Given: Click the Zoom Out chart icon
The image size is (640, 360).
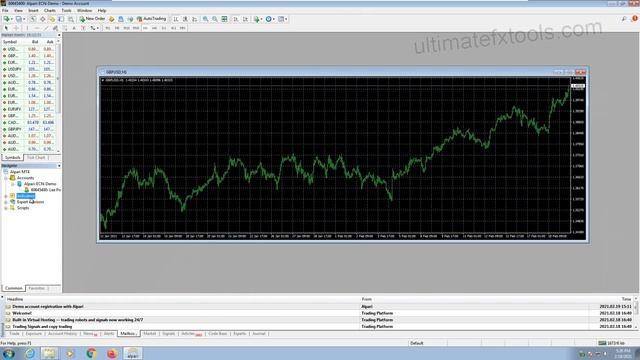Looking at the screenshot, I should (215, 19).
